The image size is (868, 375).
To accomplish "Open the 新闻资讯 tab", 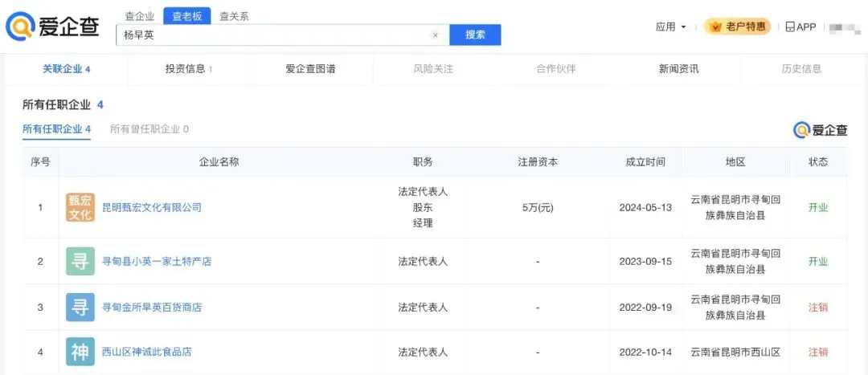I will tap(678, 69).
